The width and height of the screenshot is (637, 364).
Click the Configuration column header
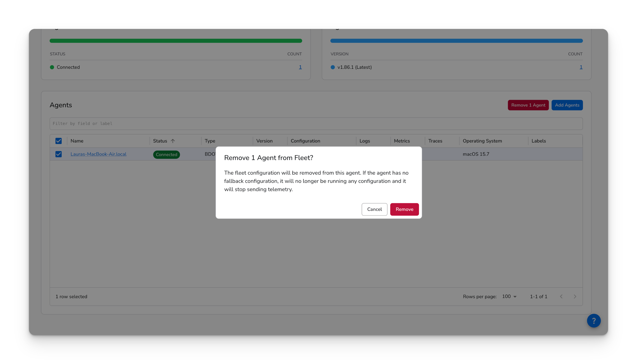305,141
